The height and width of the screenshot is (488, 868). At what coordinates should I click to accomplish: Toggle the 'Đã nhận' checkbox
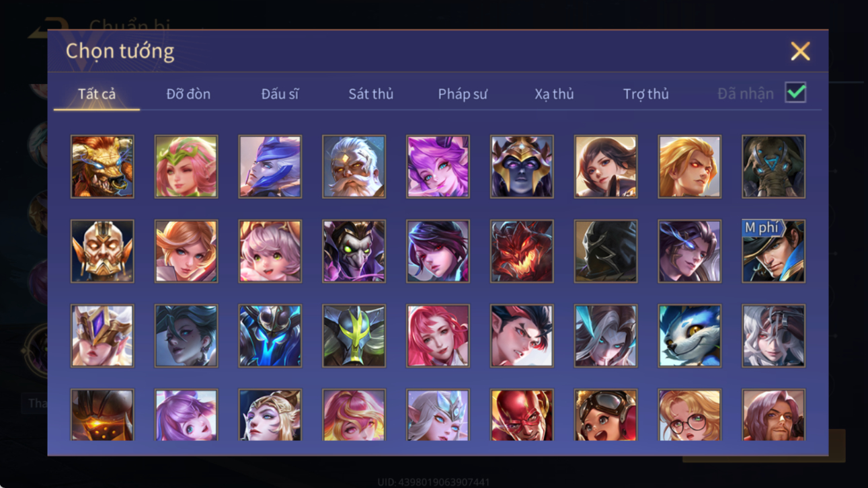795,93
